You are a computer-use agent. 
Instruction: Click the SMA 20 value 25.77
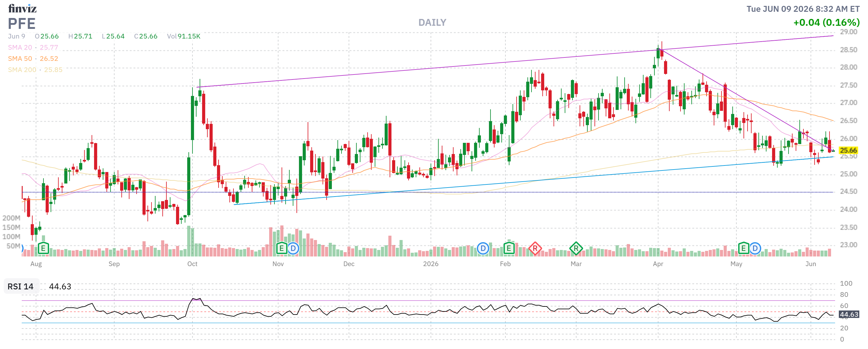(x=49, y=48)
